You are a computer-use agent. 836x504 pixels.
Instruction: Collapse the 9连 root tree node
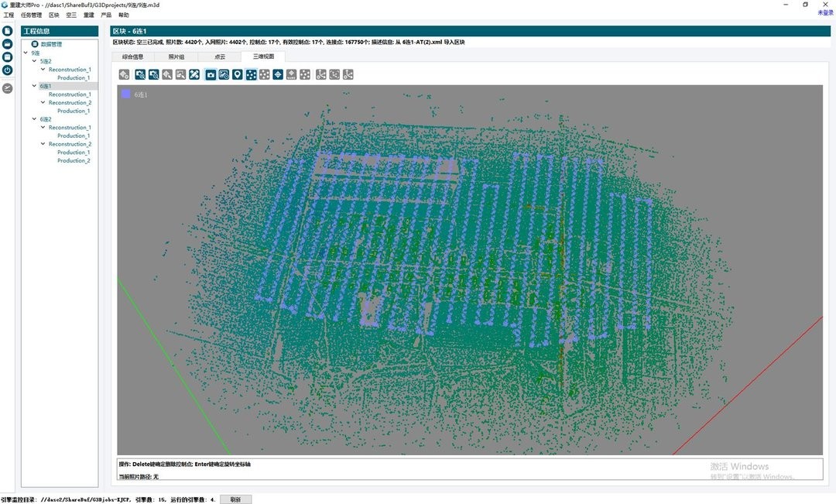26,53
